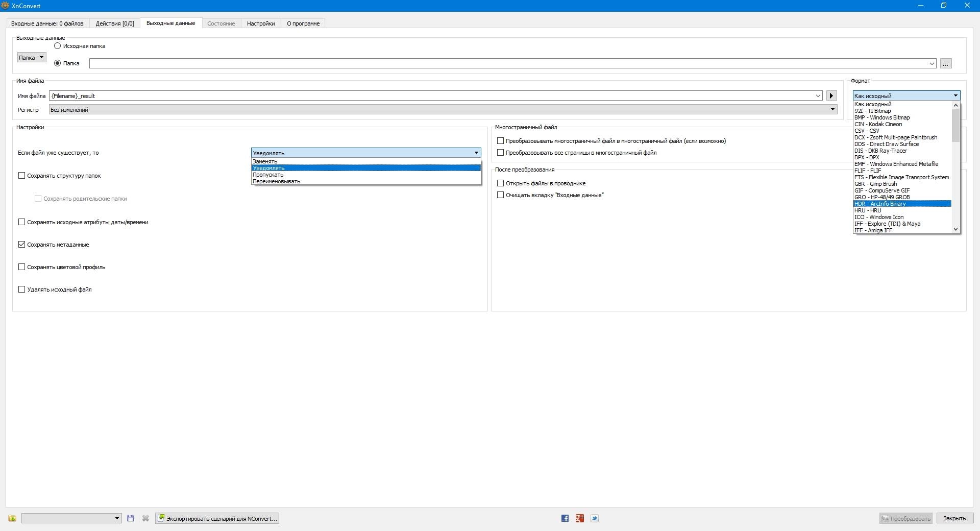Click the load script folder icon
This screenshot has height=531, width=980.
12,518
